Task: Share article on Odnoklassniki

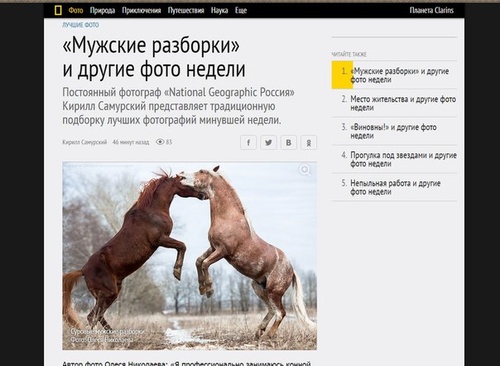Action: click(309, 143)
